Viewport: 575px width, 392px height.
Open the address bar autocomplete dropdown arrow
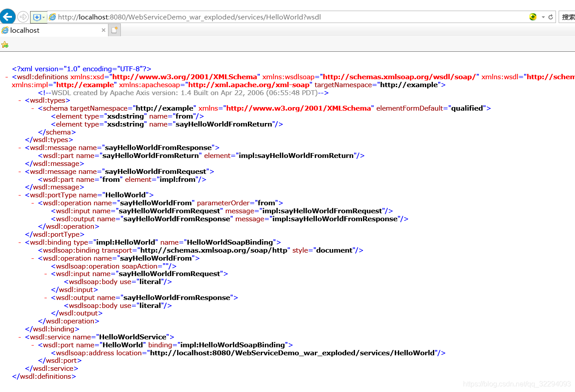coord(543,17)
